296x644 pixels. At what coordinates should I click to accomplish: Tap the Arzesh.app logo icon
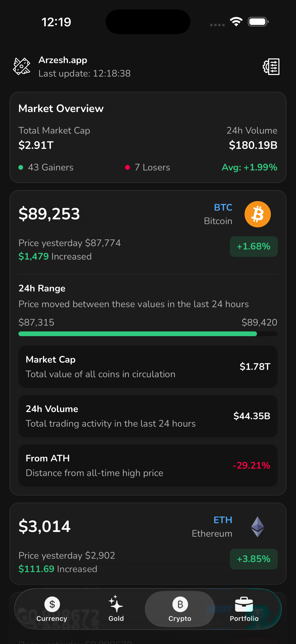coord(22,66)
